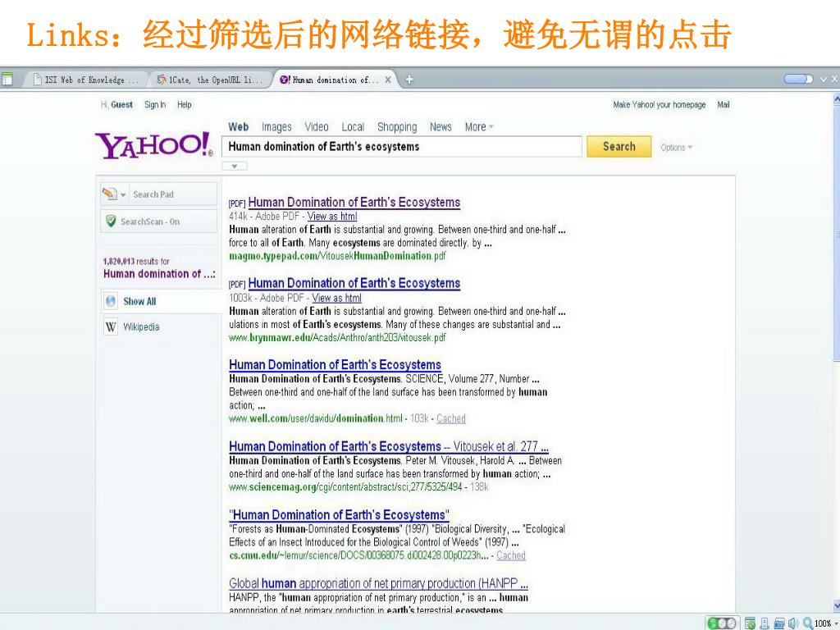Open Cached link for well.com result
This screenshot has height=630, width=840.
click(x=451, y=418)
